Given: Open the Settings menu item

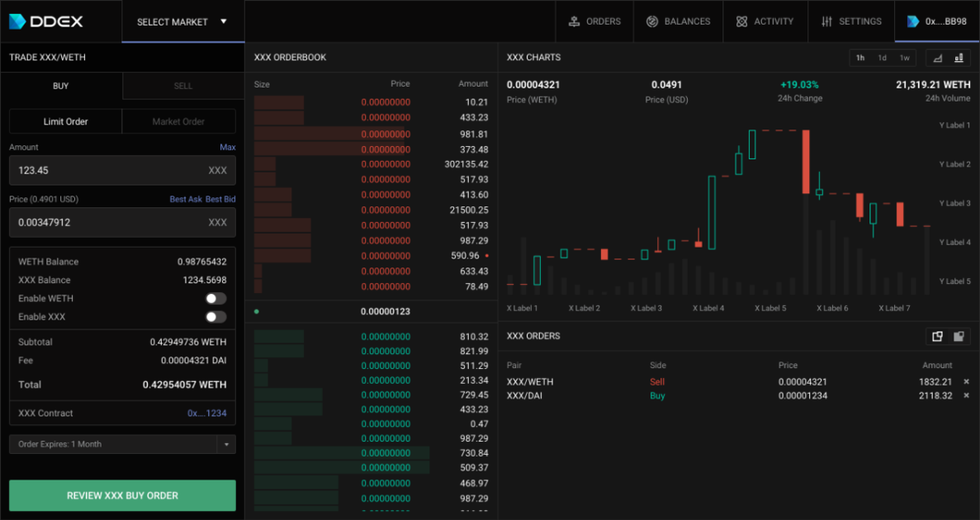Looking at the screenshot, I should [x=851, y=21].
